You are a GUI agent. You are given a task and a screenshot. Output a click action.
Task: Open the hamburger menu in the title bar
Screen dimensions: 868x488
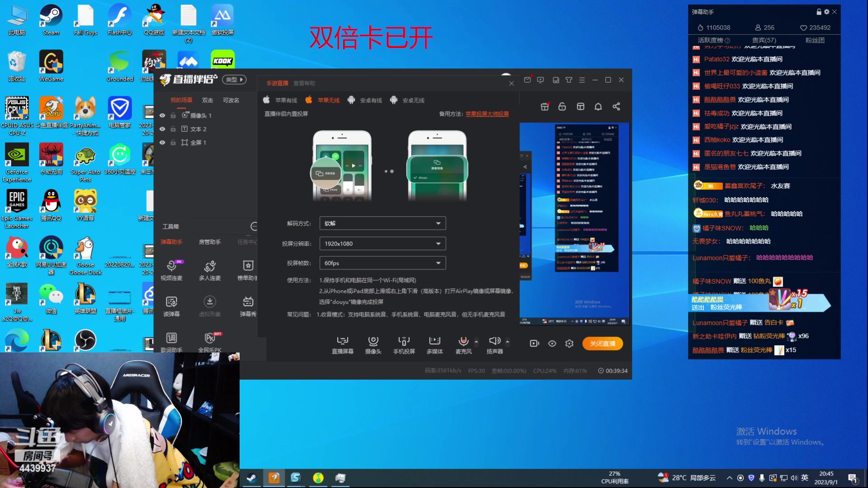(582, 80)
